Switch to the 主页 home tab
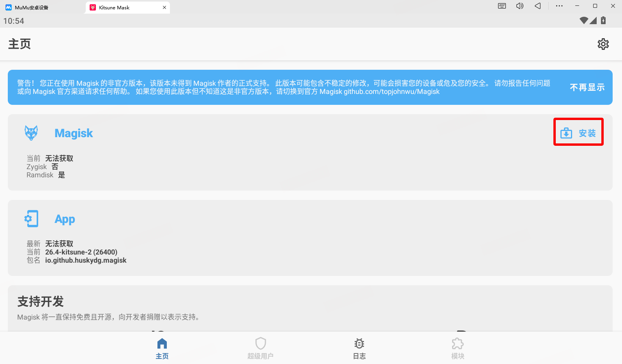This screenshot has width=622, height=364. (x=162, y=348)
